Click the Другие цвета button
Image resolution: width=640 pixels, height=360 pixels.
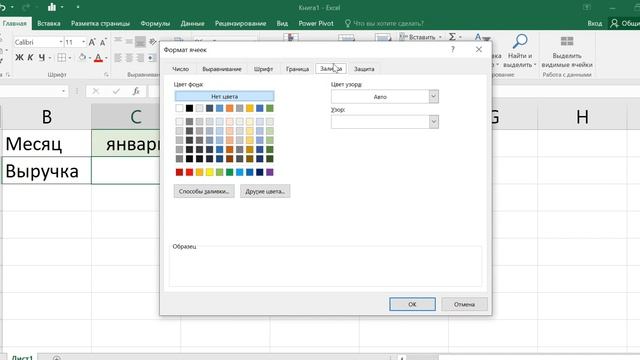pos(265,191)
